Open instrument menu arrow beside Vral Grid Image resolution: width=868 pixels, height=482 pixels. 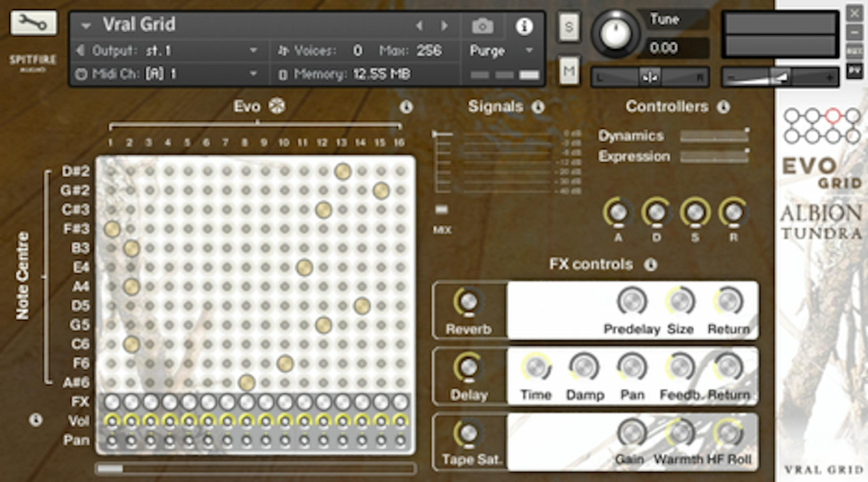click(85, 26)
